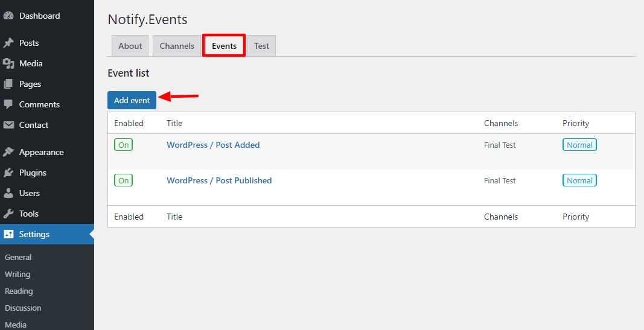Click Normal priority badge for Post Added
Screen dimensions: 644x330
point(579,145)
